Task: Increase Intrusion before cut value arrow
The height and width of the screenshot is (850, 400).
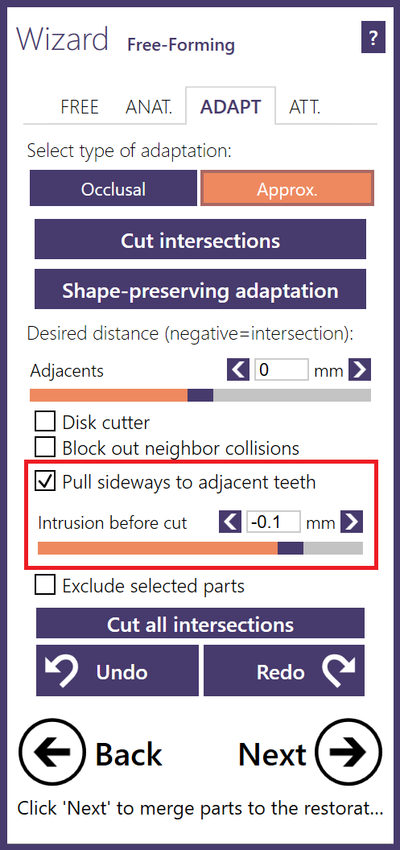Action: 352,523
